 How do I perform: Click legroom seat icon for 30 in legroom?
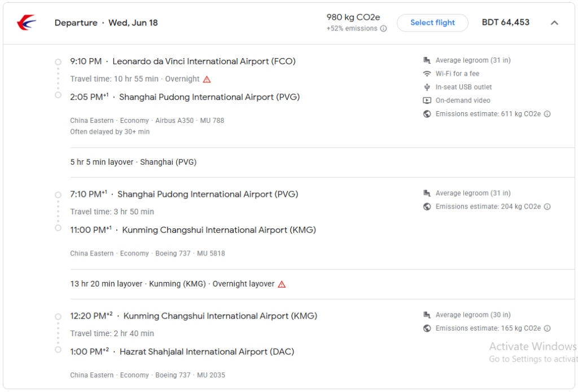[427, 315]
